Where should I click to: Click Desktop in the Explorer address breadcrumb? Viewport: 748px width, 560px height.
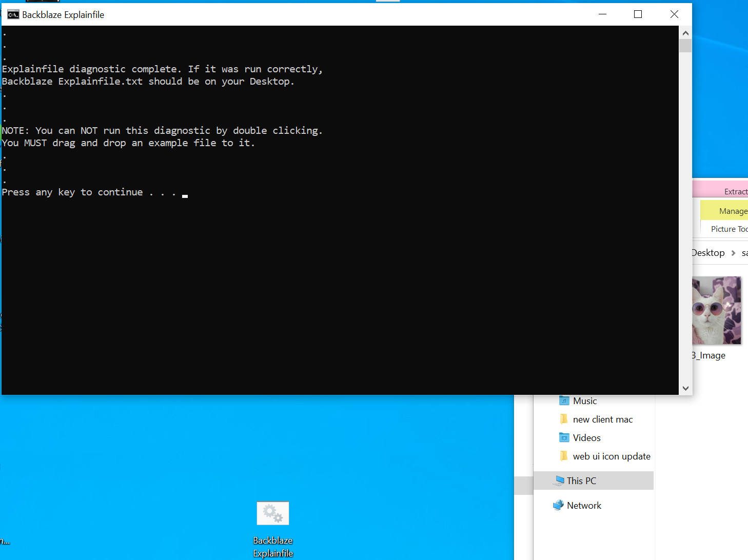tap(708, 253)
